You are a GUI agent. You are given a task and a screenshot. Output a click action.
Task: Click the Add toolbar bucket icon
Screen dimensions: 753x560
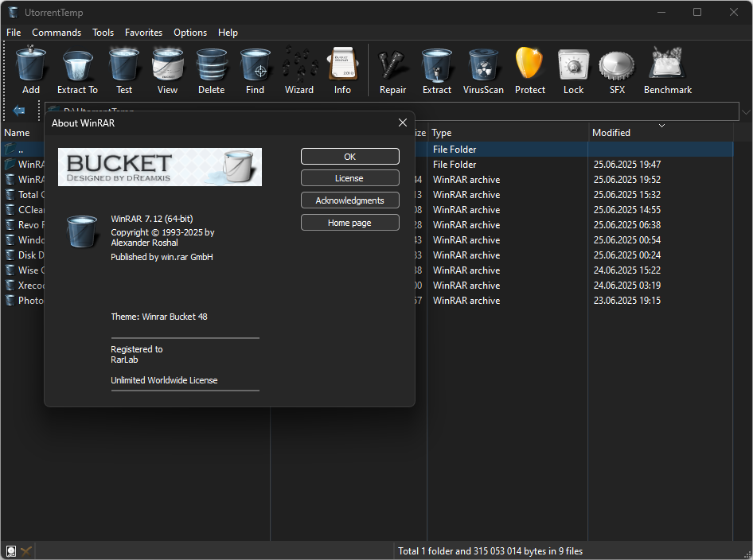(31, 64)
